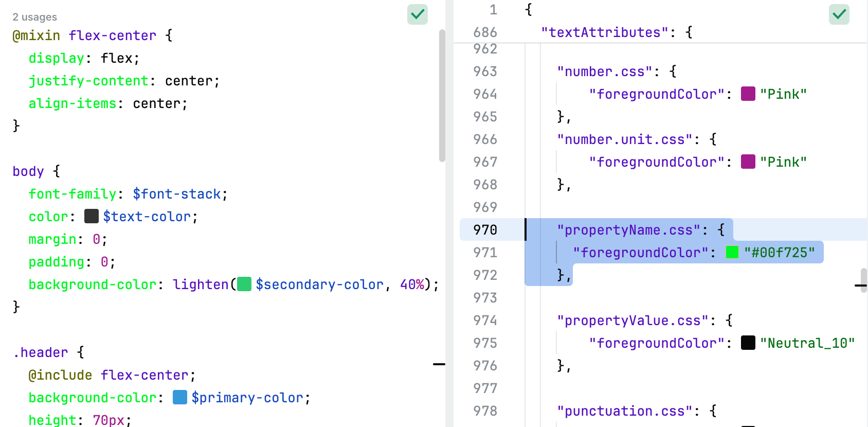The height and width of the screenshot is (427, 868).
Task: Click line number 963 in the gutter
Action: pos(485,71)
